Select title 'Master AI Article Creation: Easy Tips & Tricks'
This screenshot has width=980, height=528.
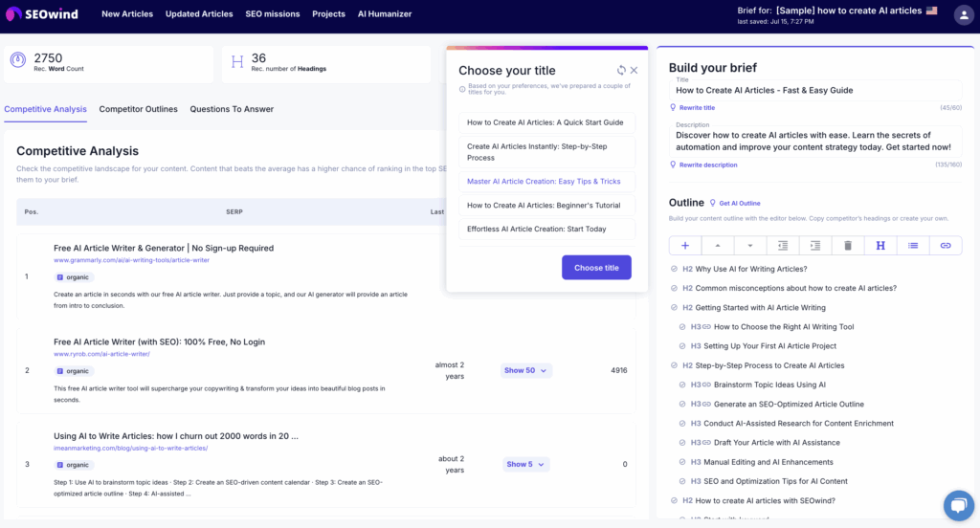[x=546, y=181]
